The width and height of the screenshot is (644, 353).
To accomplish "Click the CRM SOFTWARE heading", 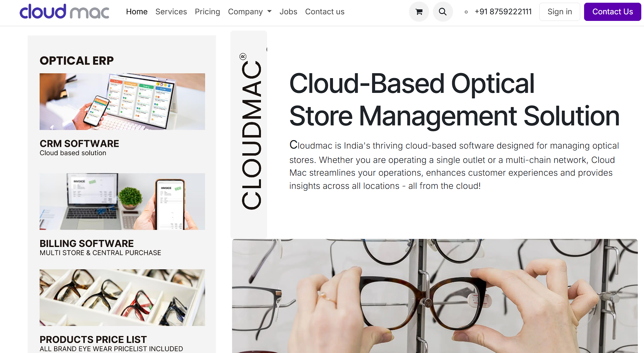I will coord(79,144).
